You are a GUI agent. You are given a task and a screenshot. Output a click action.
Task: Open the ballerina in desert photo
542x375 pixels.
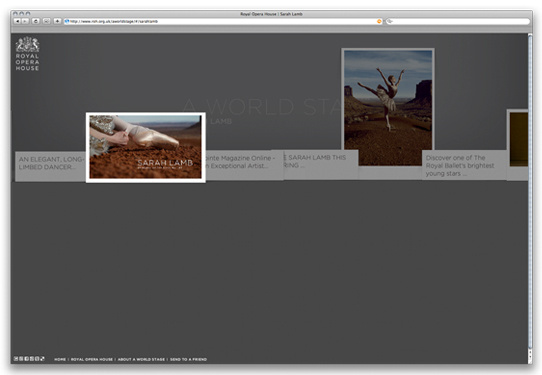[x=388, y=107]
